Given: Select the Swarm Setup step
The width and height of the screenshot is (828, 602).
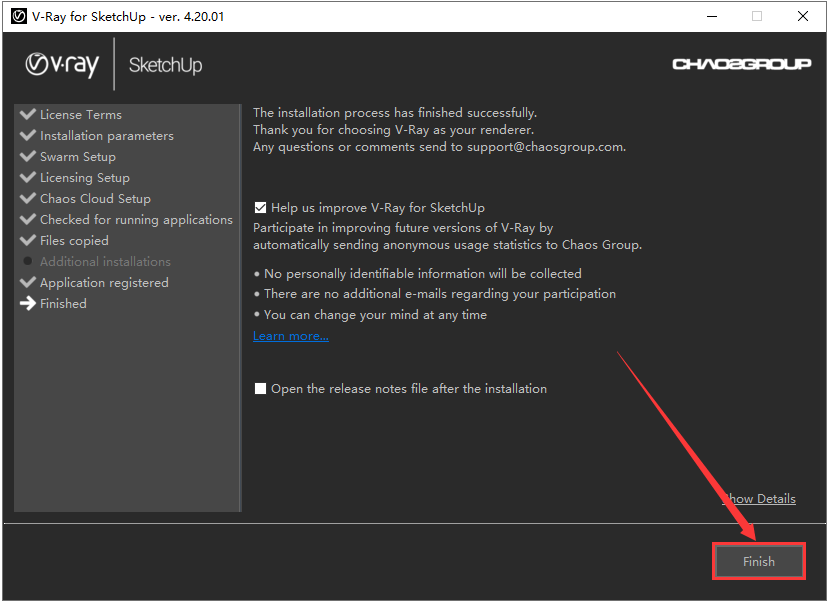Looking at the screenshot, I should click(x=78, y=157).
